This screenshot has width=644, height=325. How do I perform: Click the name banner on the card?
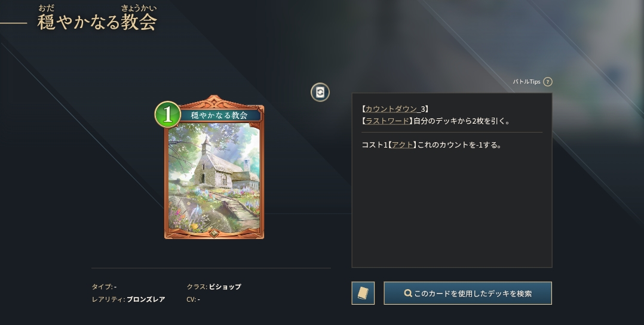(219, 115)
